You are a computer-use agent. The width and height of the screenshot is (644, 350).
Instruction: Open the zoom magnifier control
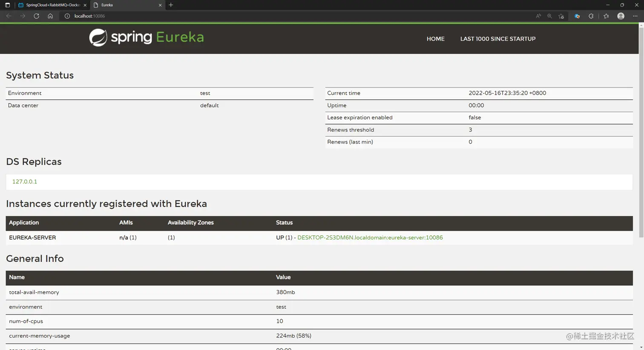(x=549, y=16)
